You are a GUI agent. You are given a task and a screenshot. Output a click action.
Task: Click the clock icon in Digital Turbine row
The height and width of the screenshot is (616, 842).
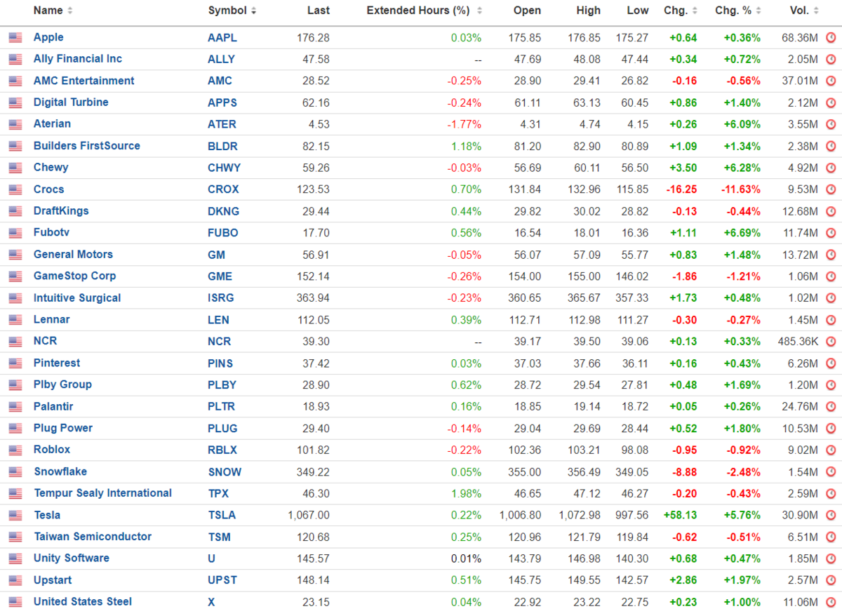coord(831,103)
